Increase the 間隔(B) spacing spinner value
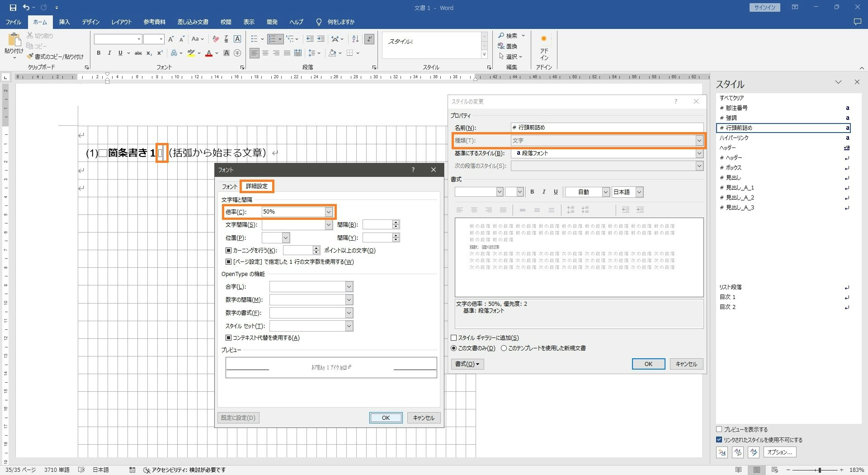 pyautogui.click(x=396, y=222)
